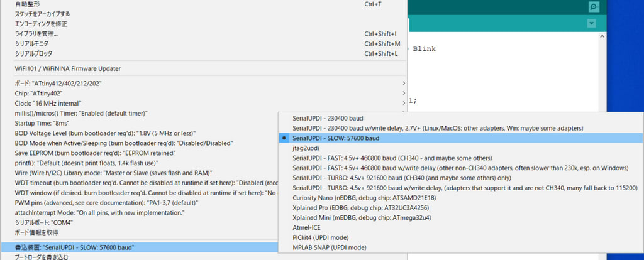This screenshot has height=260, width=644.
Task: Expand Startup Time: 8ms submenu
Action: 140,123
